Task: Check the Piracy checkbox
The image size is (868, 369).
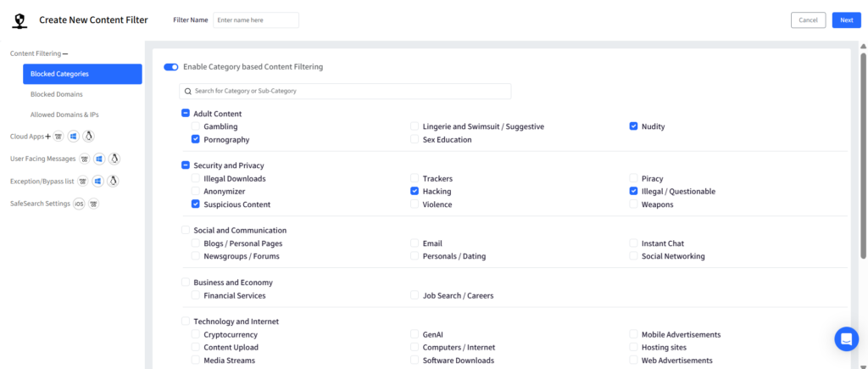Action: [633, 178]
